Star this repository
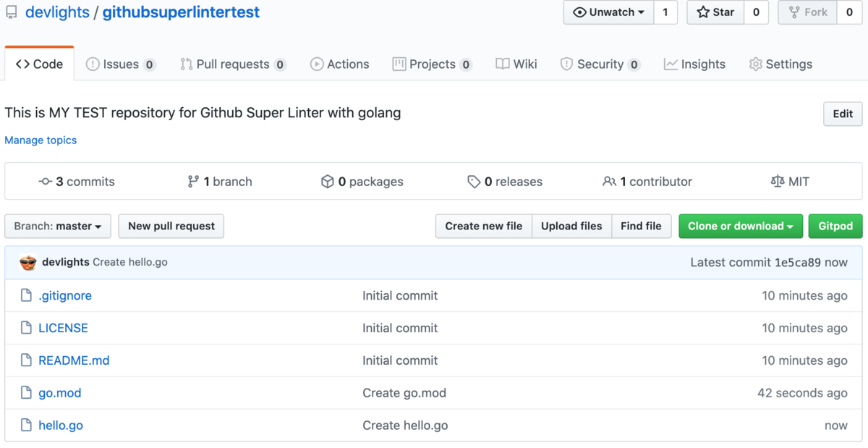The width and height of the screenshot is (868, 448). (715, 12)
